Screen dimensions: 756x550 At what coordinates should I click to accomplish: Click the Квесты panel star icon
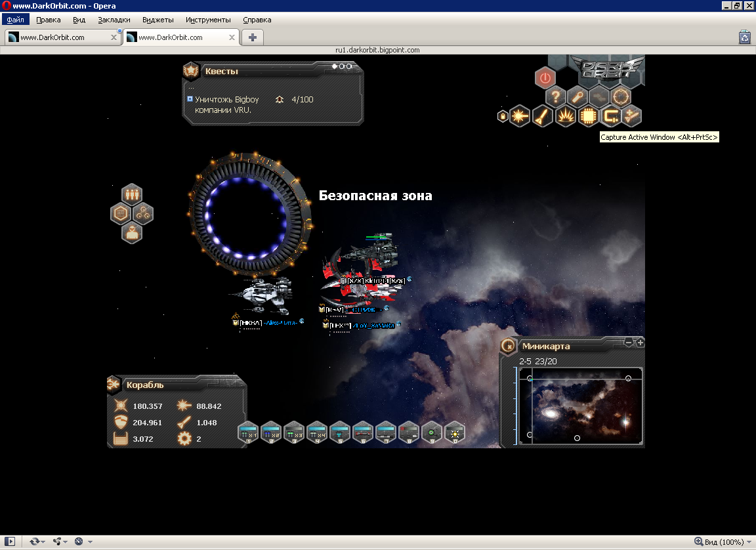coord(191,70)
